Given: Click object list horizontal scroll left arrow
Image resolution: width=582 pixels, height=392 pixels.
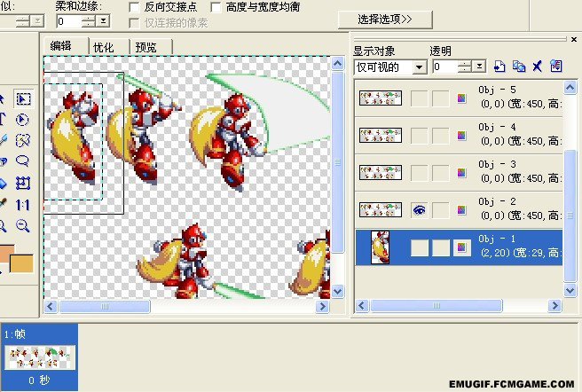Looking at the screenshot, I should click(362, 305).
